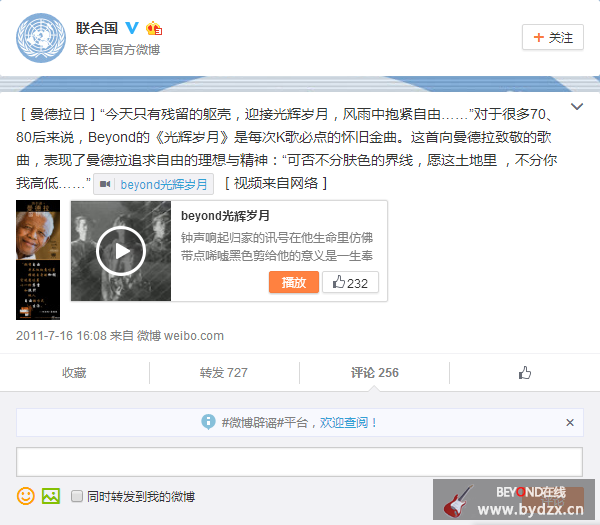Open the 转发 727 repost tab
600x525 pixels.
point(224,373)
